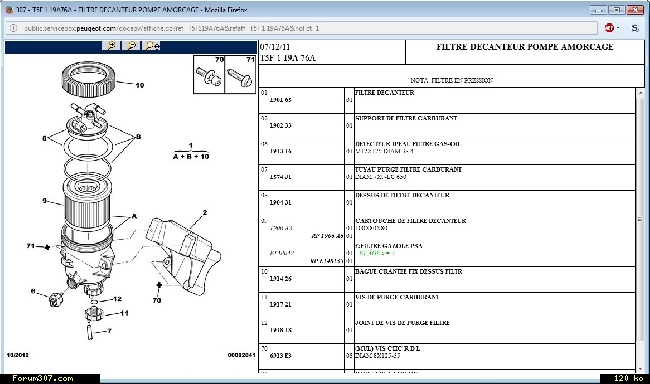Image resolution: width=650 pixels, height=384 pixels.
Task: Show site information icon in address bar
Action: point(13,28)
